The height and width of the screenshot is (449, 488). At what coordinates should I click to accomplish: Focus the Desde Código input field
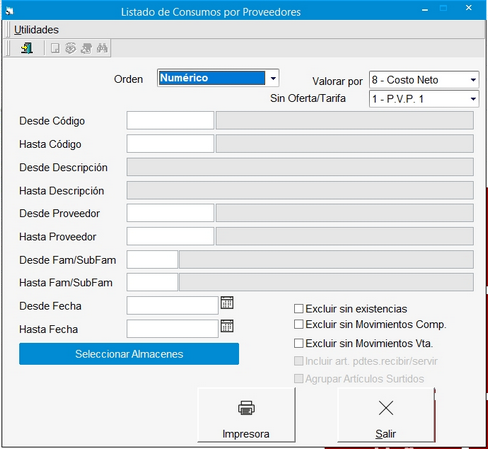pyautogui.click(x=170, y=120)
